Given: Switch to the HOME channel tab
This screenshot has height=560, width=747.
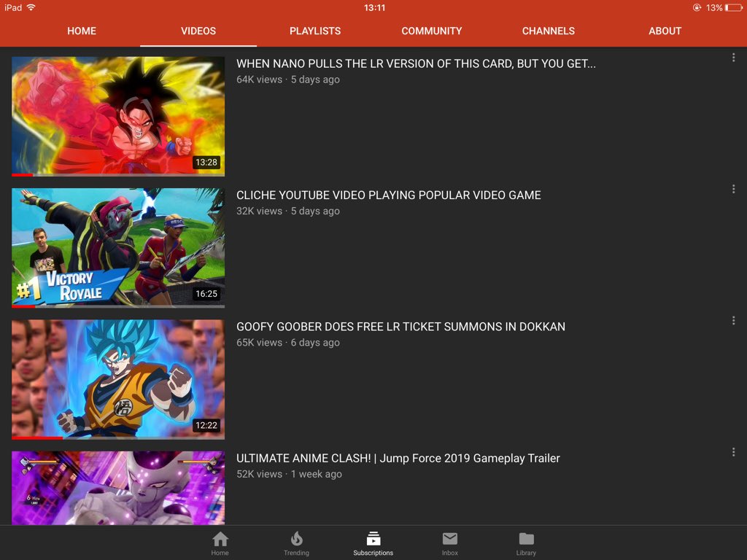Looking at the screenshot, I should 82,31.
